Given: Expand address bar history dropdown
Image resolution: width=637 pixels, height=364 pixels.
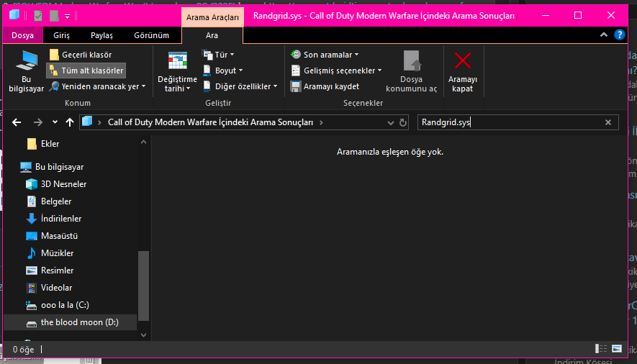Looking at the screenshot, I should (390, 122).
